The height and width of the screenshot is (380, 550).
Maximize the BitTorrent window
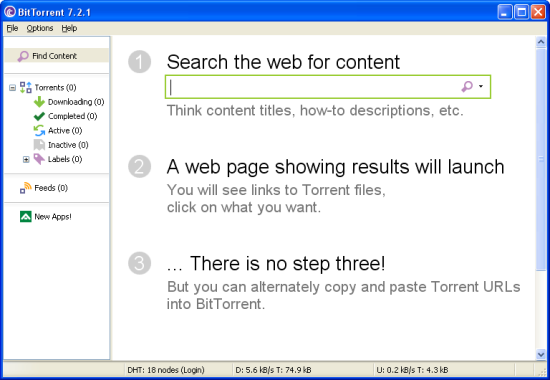tap(522, 12)
